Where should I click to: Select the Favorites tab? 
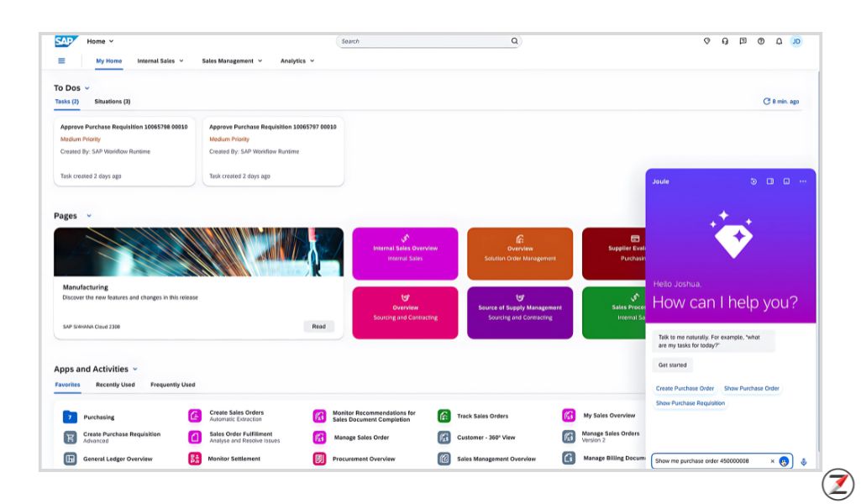pyautogui.click(x=67, y=385)
